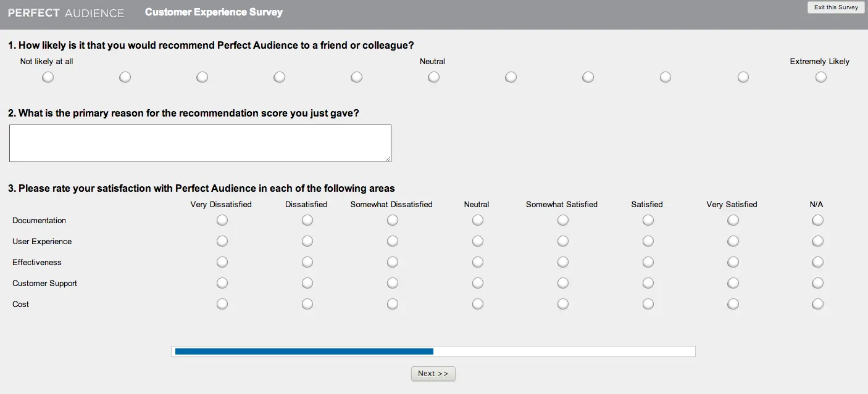Click inside the recommendation reason text box
The height and width of the screenshot is (394, 868).
point(200,143)
